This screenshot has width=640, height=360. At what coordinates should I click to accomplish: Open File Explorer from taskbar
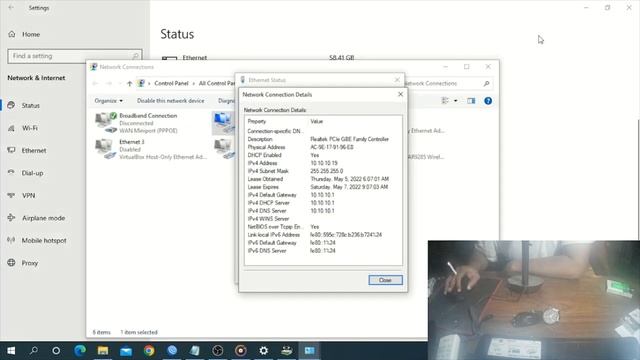[x=102, y=350]
